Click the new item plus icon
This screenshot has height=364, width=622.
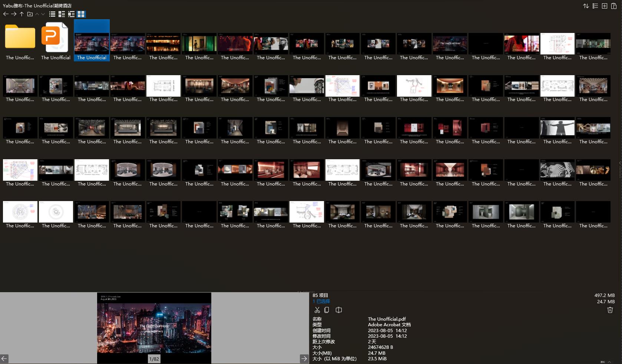coord(605,6)
